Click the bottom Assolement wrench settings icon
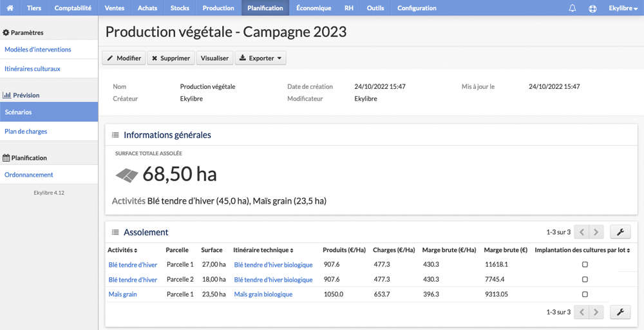Screen dimensions: 644x330 (620, 313)
